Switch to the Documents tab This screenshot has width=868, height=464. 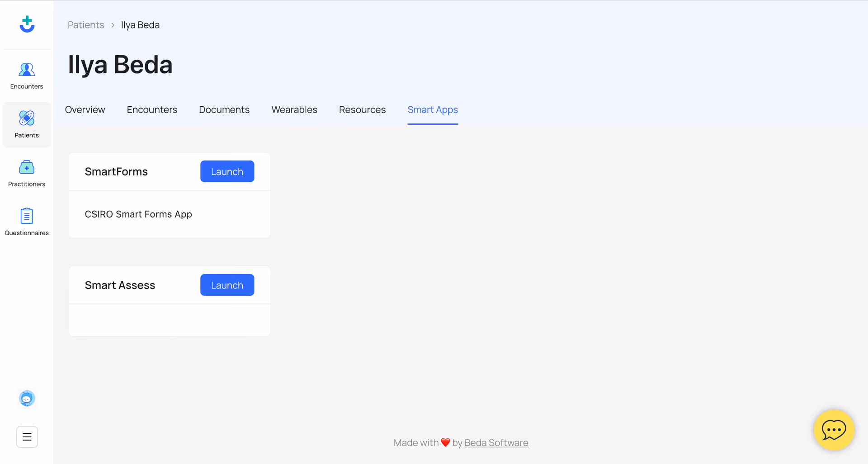(224, 109)
